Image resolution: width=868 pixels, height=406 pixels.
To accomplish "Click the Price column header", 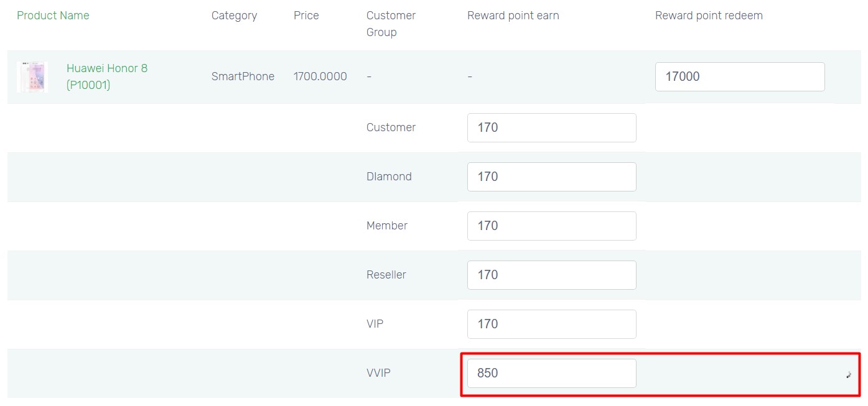I will (x=306, y=16).
